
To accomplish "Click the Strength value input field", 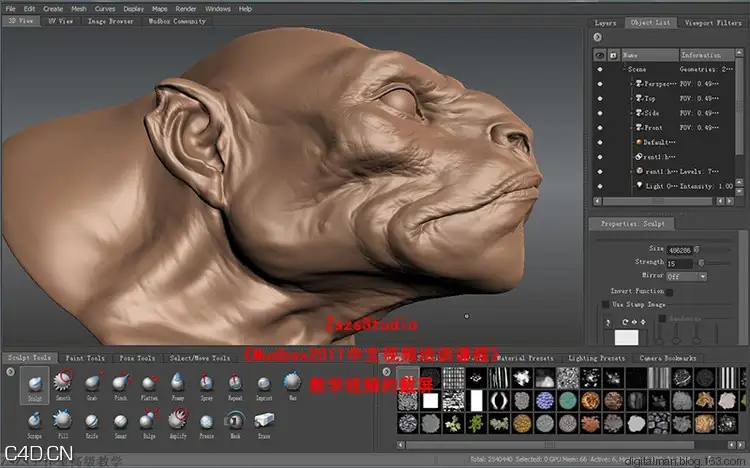I will pyautogui.click(x=679, y=264).
